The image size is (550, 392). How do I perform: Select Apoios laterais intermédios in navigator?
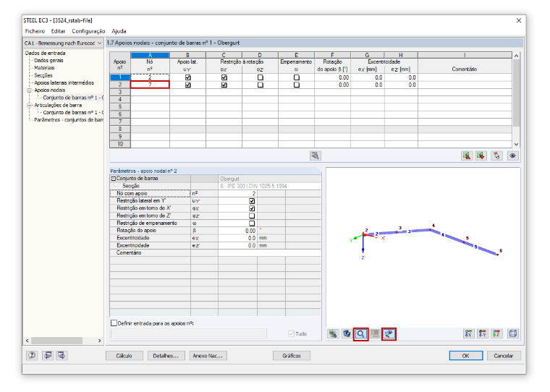[64, 82]
